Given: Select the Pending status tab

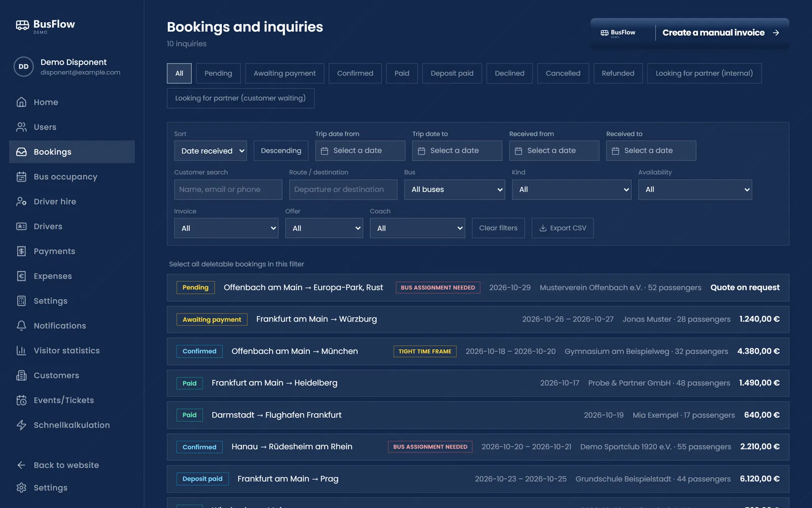Looking at the screenshot, I should [218, 73].
